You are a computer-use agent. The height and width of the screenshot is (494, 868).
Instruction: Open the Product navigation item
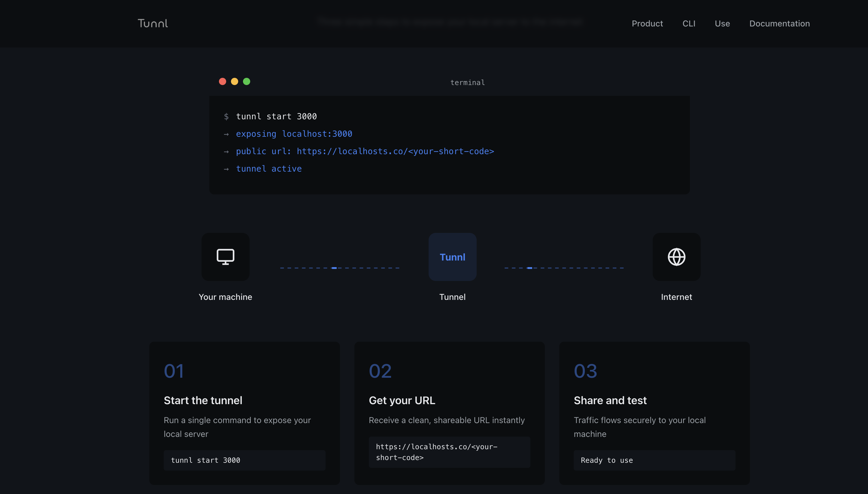tap(647, 23)
